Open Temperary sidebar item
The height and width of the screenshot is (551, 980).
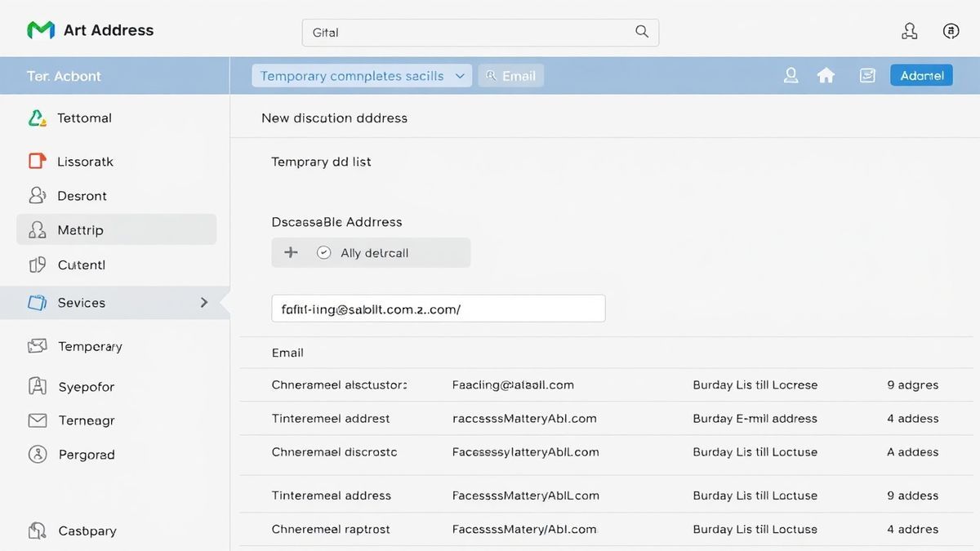(90, 346)
